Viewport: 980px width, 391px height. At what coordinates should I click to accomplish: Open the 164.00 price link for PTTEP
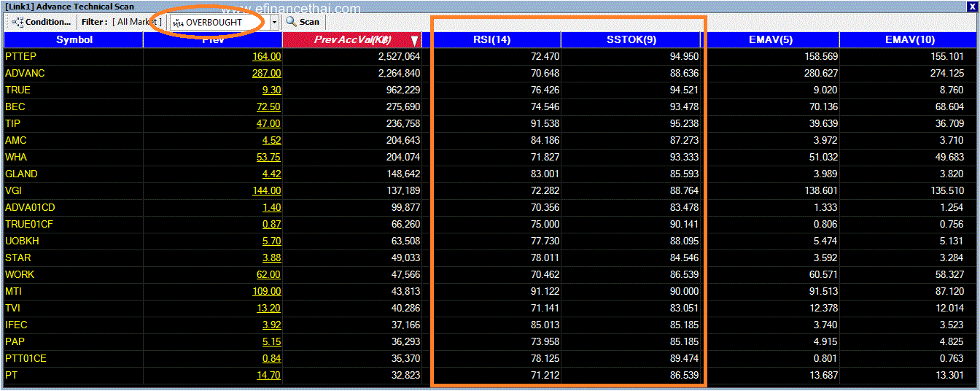267,56
